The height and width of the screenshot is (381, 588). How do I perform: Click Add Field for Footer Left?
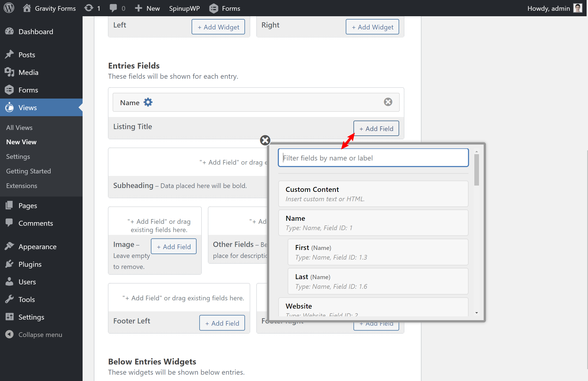tap(222, 323)
